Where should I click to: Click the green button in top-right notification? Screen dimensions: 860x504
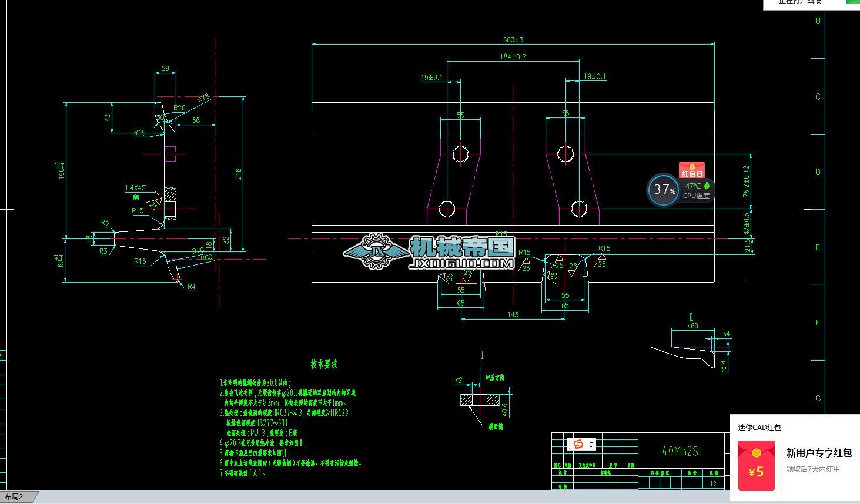[x=852, y=2]
